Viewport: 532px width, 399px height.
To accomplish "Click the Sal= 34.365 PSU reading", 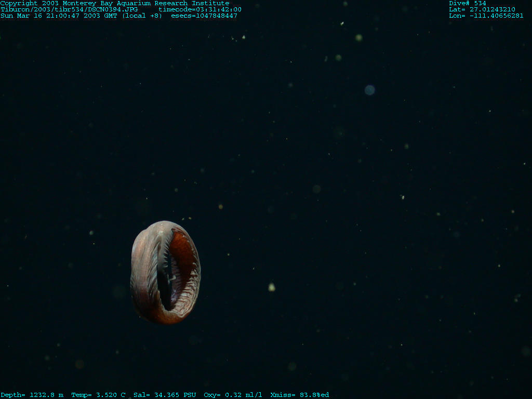I will point(165,395).
